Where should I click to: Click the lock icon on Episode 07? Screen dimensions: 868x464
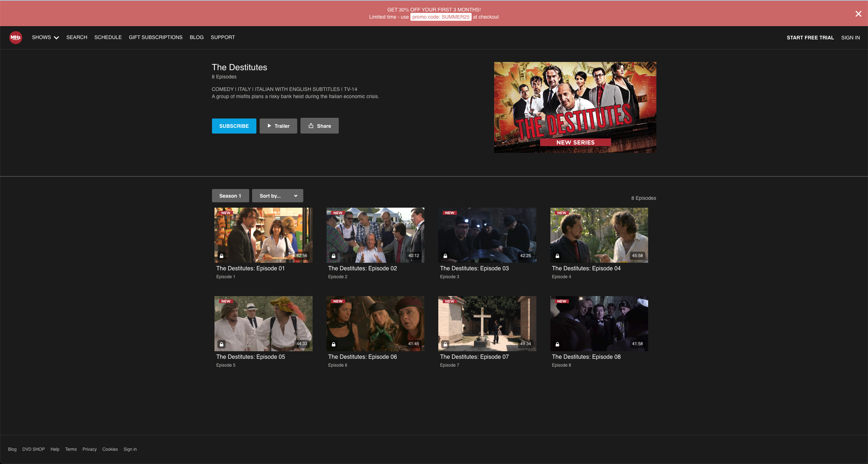(445, 344)
